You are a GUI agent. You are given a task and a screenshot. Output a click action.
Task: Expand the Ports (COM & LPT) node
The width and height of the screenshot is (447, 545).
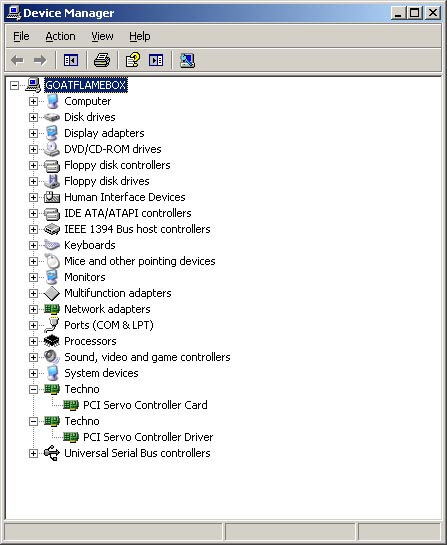pos(33,325)
